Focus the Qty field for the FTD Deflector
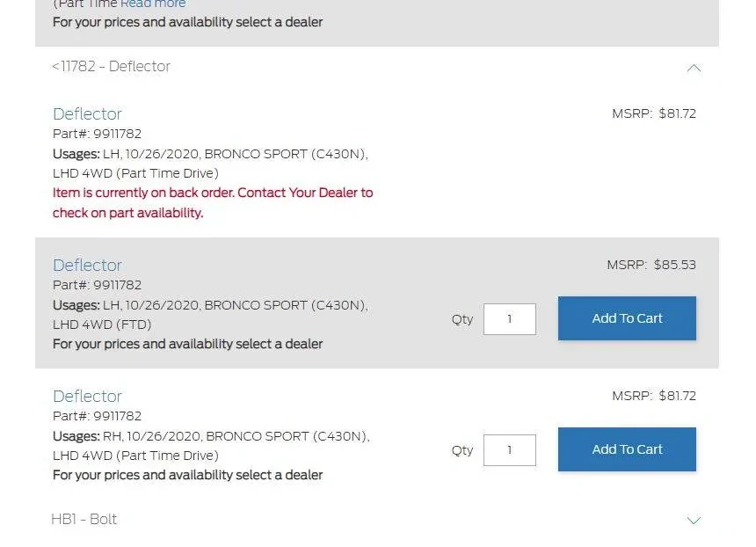Image resolution: width=756 pixels, height=547 pixels. pos(510,319)
